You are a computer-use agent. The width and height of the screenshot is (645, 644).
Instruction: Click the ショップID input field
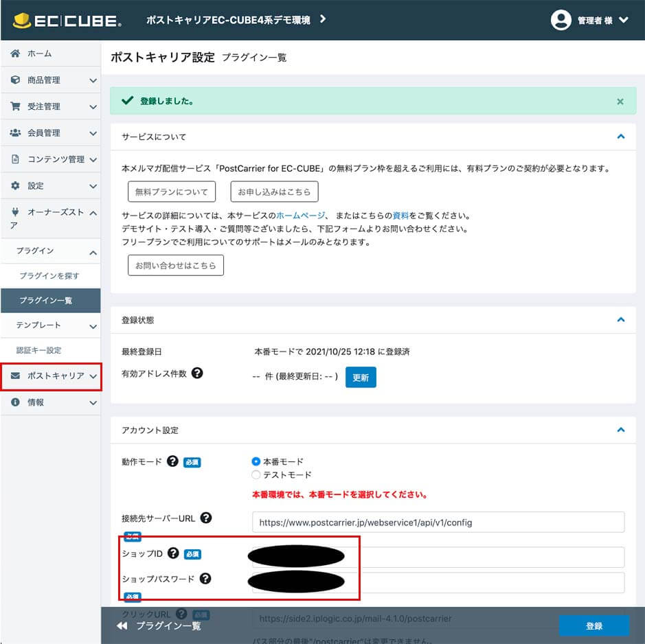coord(438,557)
